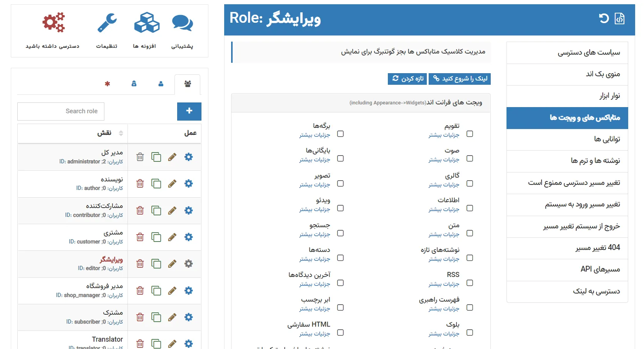This screenshot has height=349, width=644.
Task: Edit the administrator role with pencil icon
Action: [172, 157]
